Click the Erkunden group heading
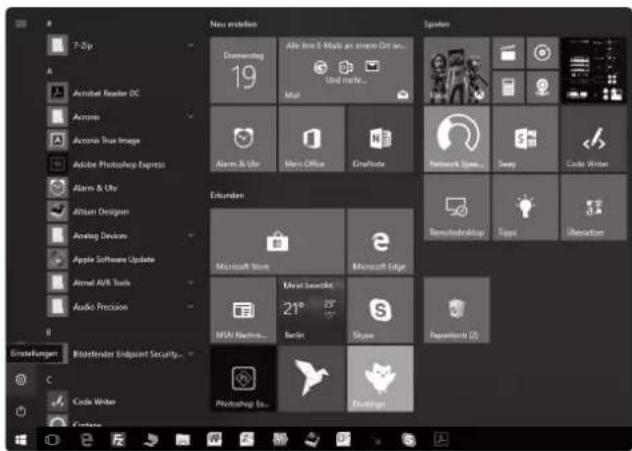 [x=227, y=195]
